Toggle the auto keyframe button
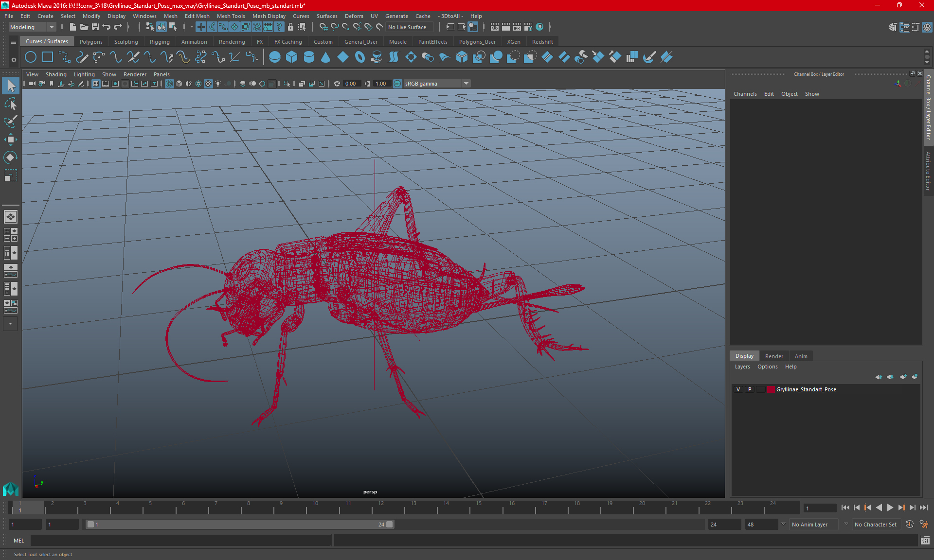934x560 pixels. [909, 525]
